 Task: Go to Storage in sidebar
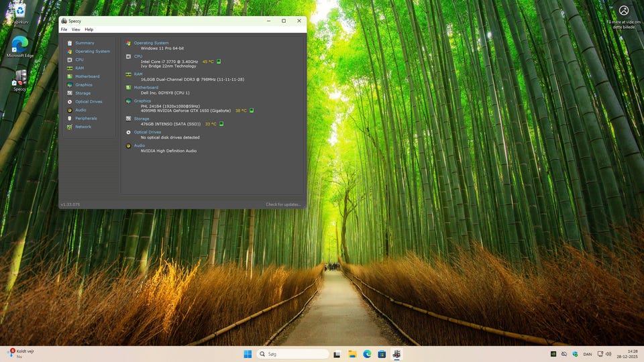click(83, 93)
